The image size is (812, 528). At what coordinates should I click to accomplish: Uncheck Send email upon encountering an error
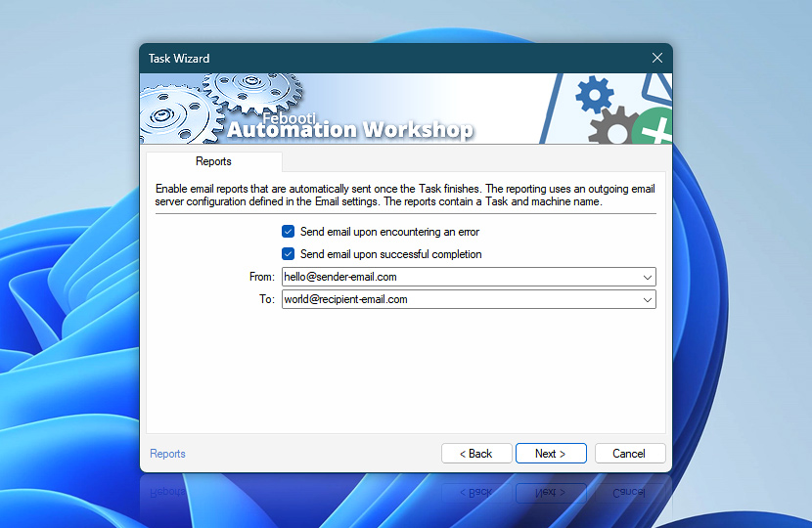tap(288, 232)
